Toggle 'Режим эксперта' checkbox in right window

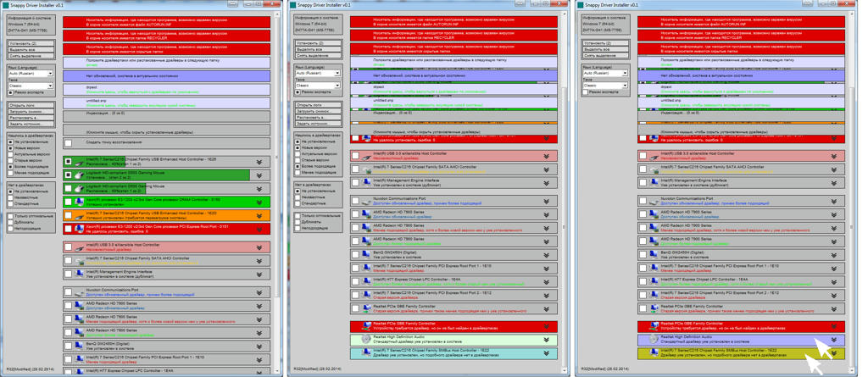pos(587,91)
